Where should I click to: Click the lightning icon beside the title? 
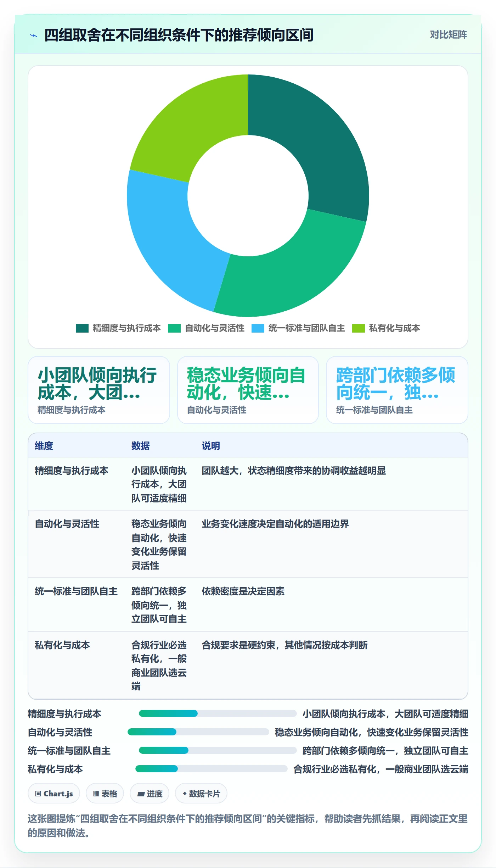(x=34, y=35)
